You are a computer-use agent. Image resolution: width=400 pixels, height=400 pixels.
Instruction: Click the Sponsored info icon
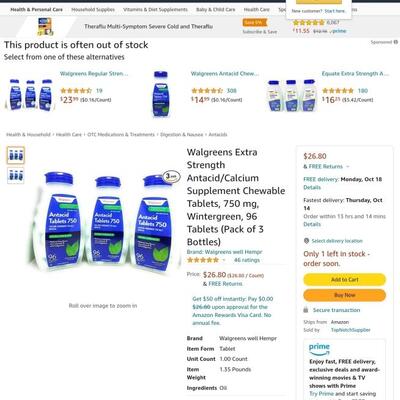(396, 42)
